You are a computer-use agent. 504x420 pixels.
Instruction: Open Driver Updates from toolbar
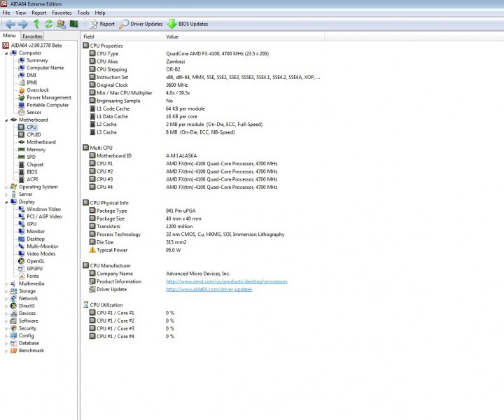coord(141,24)
